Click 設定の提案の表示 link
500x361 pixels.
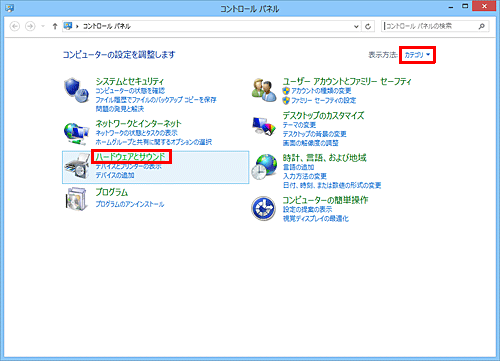(307, 209)
